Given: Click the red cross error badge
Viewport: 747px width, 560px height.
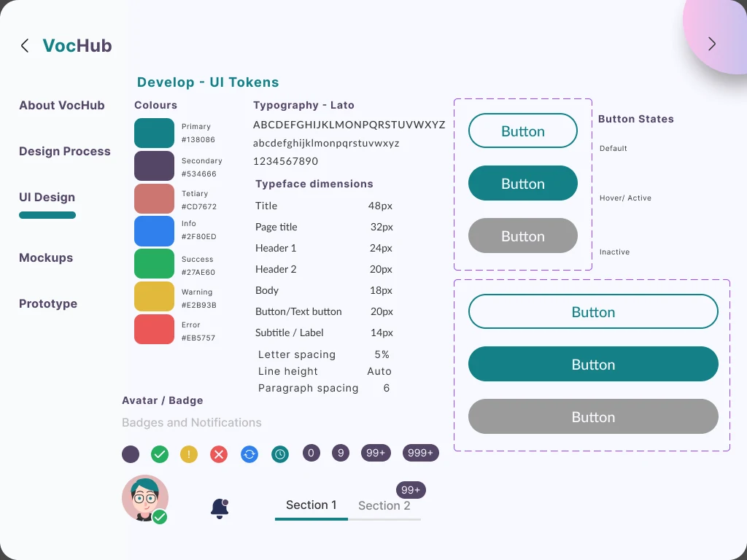Looking at the screenshot, I should (x=219, y=454).
